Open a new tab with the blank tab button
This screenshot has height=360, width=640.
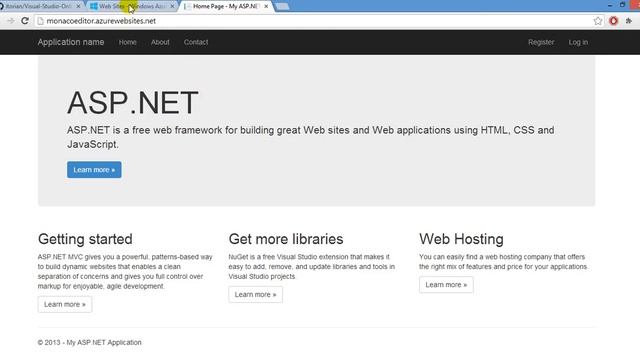tap(282, 7)
